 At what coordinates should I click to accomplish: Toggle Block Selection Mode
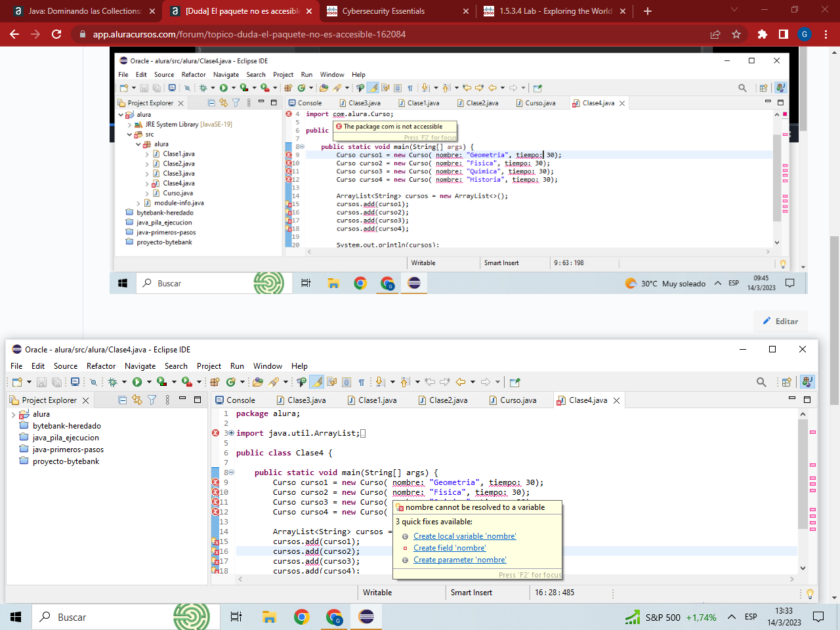point(346,382)
